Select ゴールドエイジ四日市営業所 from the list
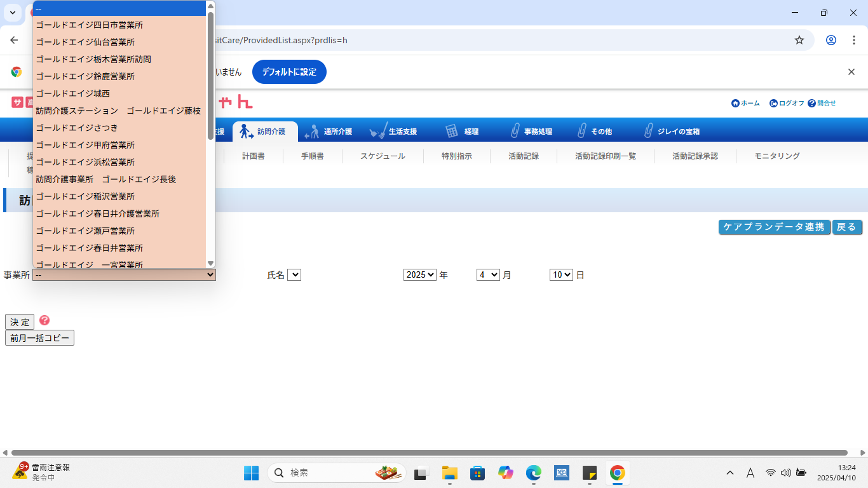This screenshot has height=488, width=868. [x=89, y=25]
